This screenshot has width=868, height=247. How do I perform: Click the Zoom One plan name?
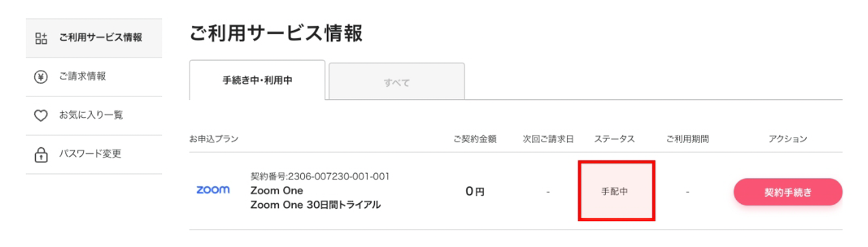pos(277,190)
